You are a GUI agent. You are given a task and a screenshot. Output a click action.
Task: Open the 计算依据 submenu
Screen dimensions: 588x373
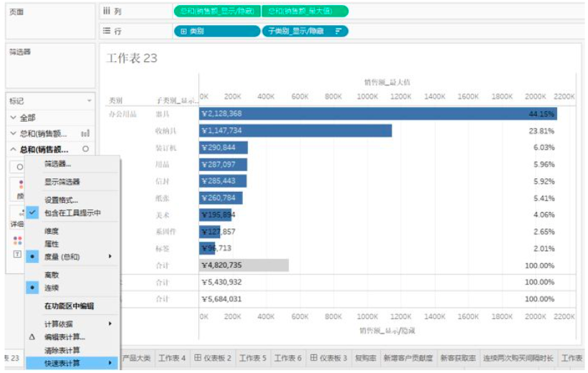[x=73, y=323]
